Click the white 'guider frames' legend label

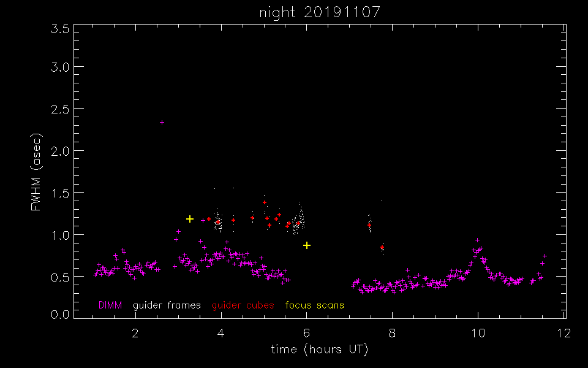[167, 305]
